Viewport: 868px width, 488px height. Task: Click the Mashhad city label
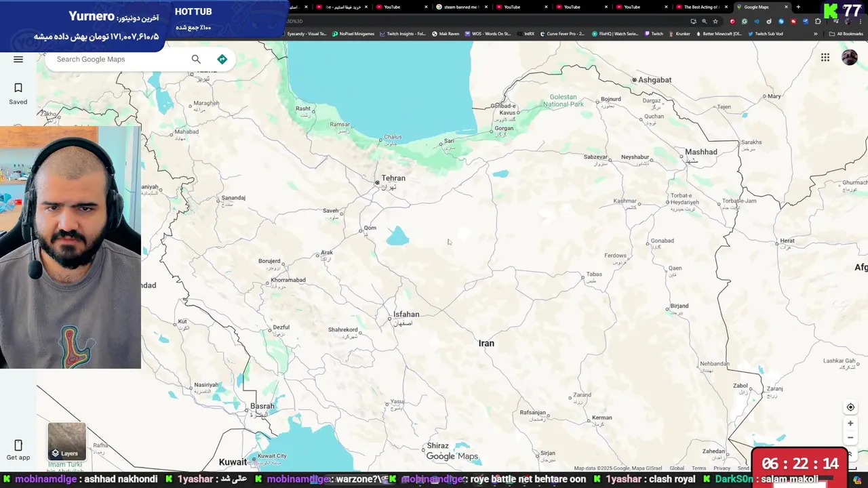(701, 152)
